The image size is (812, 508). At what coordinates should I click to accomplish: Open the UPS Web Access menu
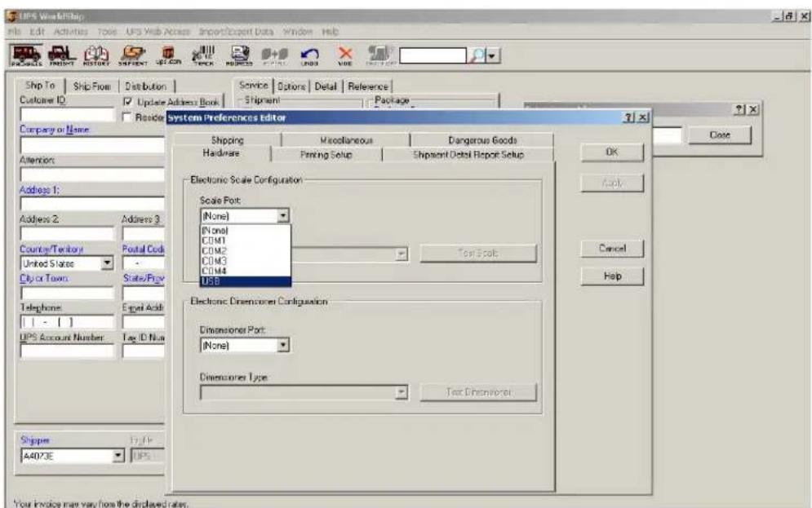(158, 32)
